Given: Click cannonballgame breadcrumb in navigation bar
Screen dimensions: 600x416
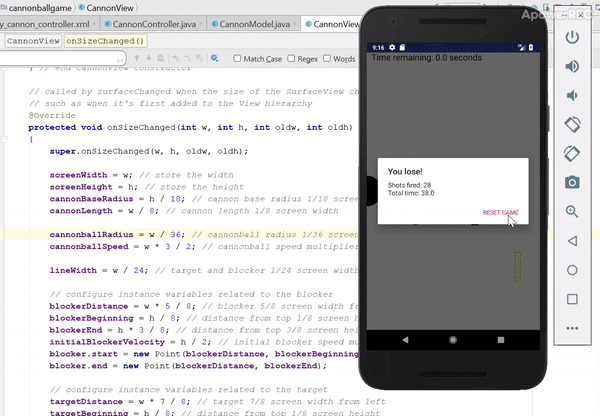Looking at the screenshot, I should (40, 8).
